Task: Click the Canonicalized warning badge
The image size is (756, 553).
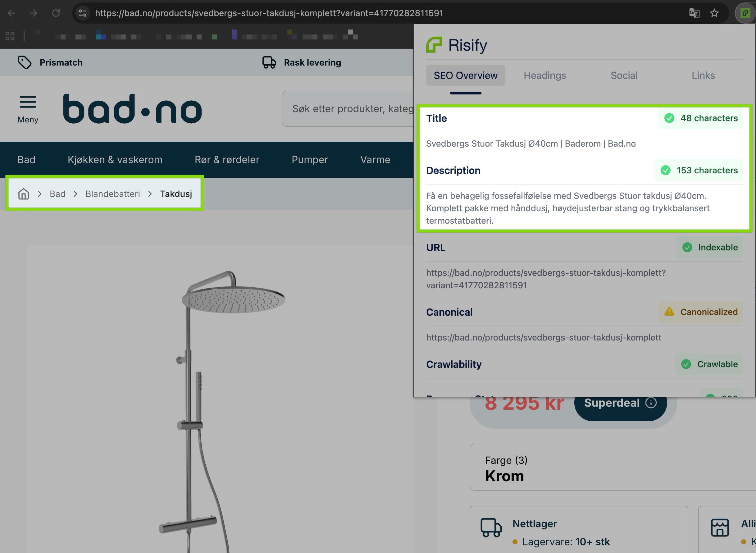Action: coord(700,312)
